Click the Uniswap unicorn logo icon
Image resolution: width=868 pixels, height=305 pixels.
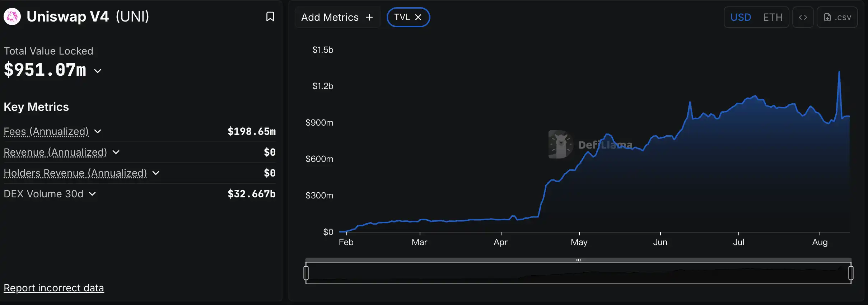12,17
